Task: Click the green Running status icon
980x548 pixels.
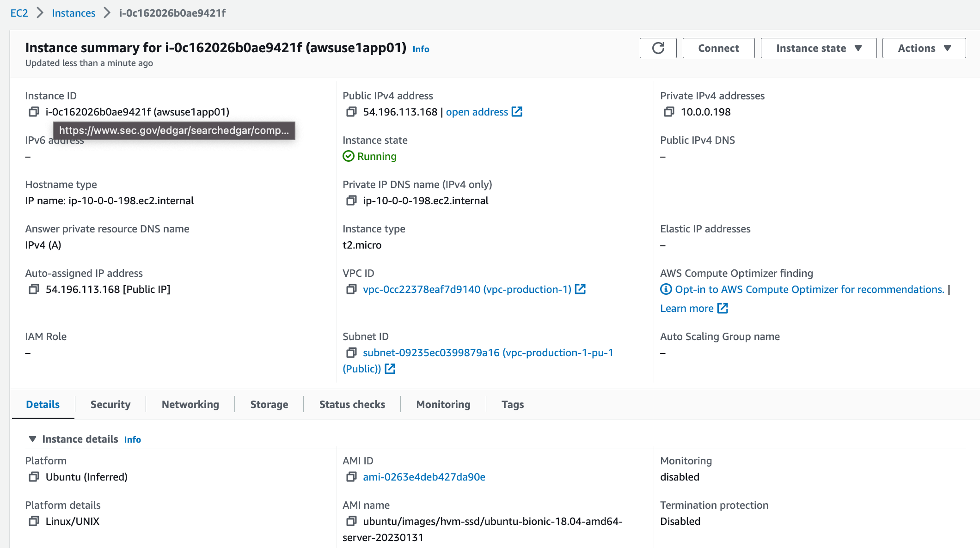Action: point(348,156)
